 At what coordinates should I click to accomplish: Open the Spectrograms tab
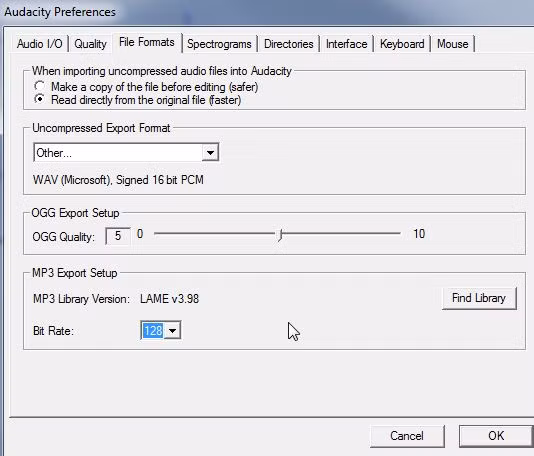click(x=219, y=44)
